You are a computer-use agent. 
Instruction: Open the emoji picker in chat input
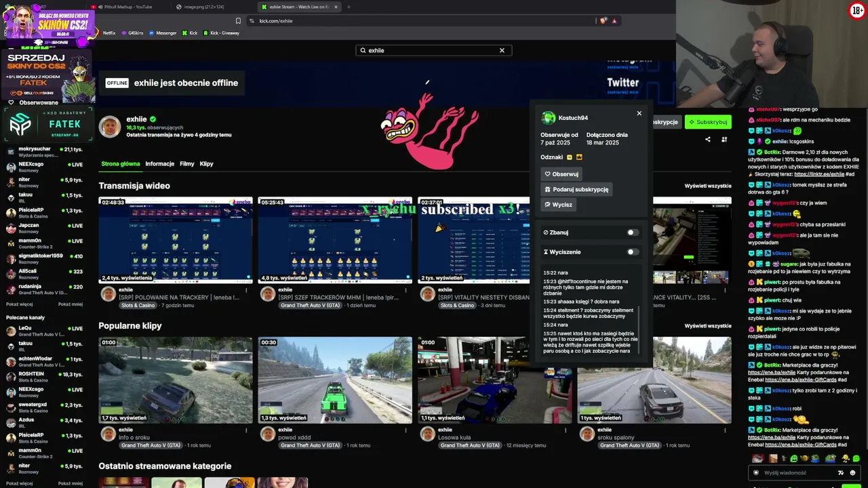(854, 472)
